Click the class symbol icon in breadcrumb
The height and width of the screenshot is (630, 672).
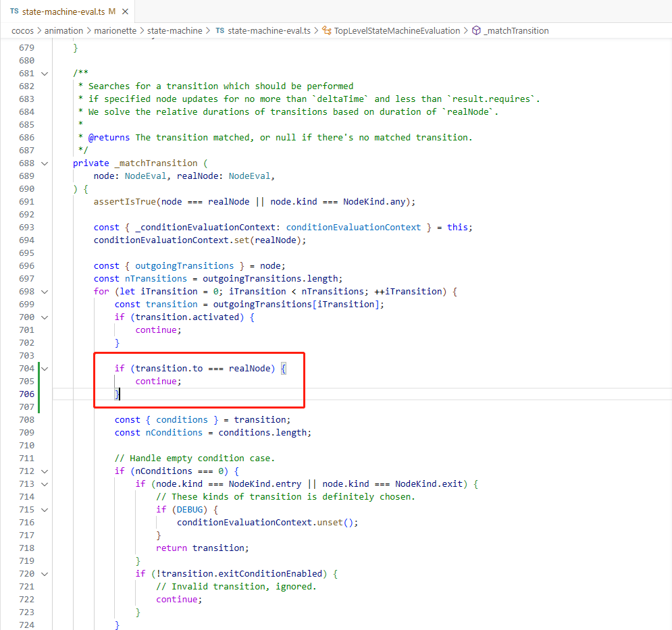coord(327,30)
